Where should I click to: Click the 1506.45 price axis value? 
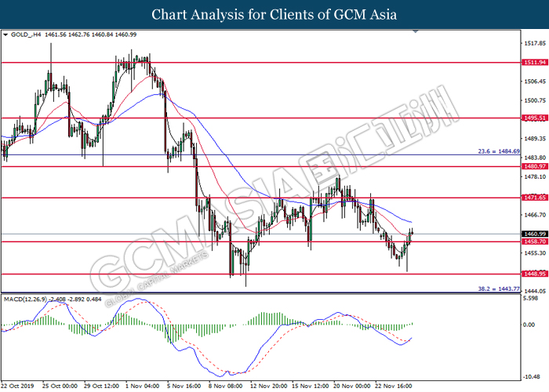point(535,82)
